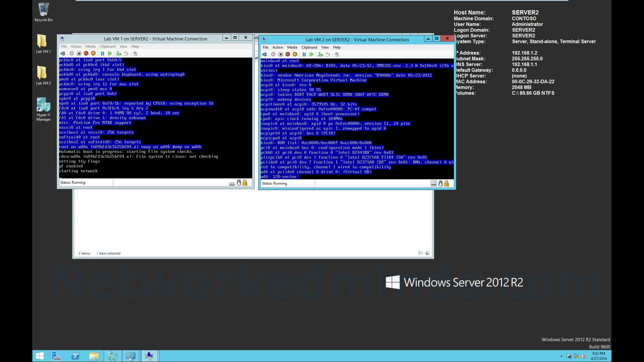Click green Reset icon in Lab VM 1 toolbar

[x=110, y=54]
